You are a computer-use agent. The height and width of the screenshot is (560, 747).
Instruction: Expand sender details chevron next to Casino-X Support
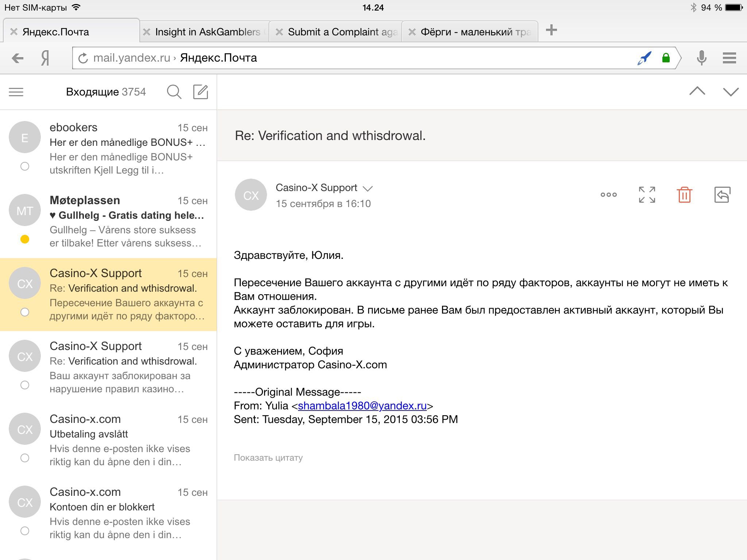[x=368, y=189]
